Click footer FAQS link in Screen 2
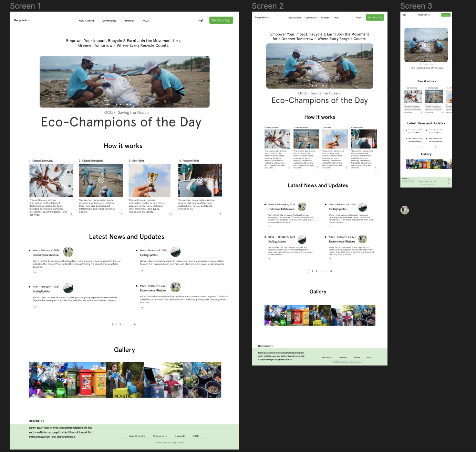This screenshot has width=476, height=452. (369, 357)
